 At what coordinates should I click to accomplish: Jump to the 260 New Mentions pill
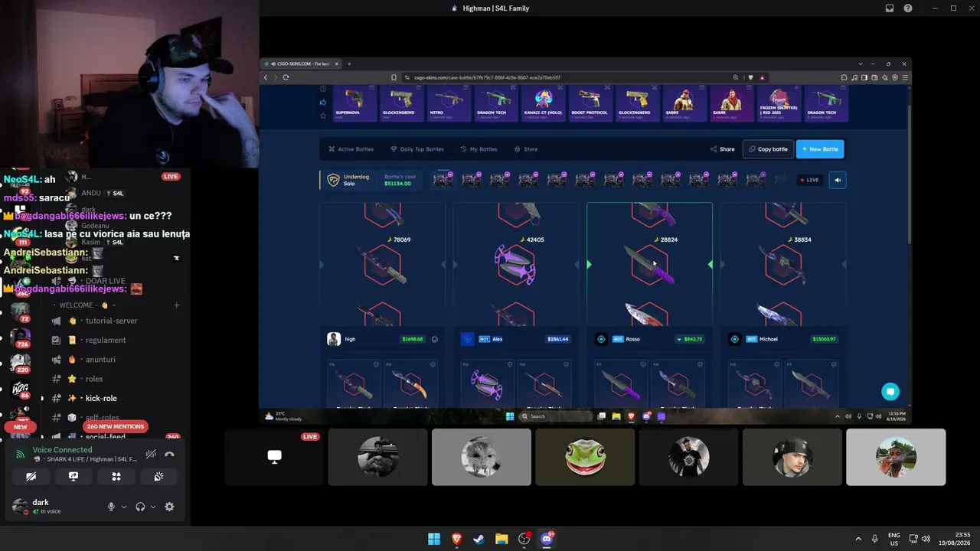click(x=115, y=426)
